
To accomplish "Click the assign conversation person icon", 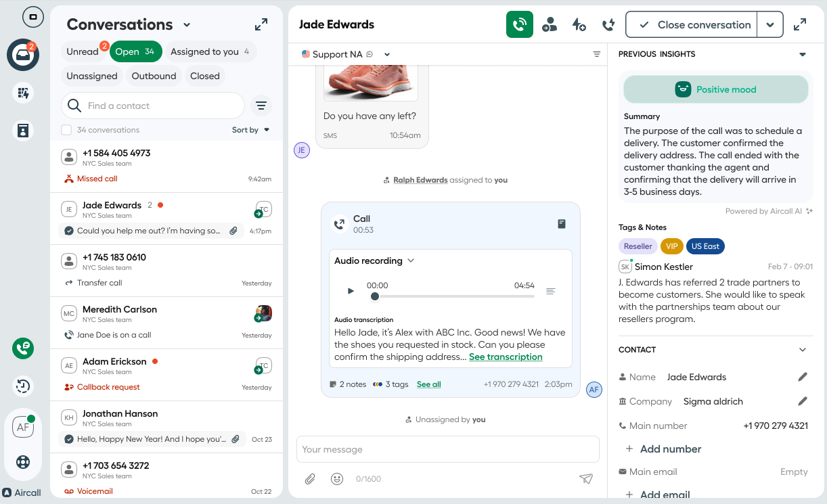I will click(x=550, y=25).
